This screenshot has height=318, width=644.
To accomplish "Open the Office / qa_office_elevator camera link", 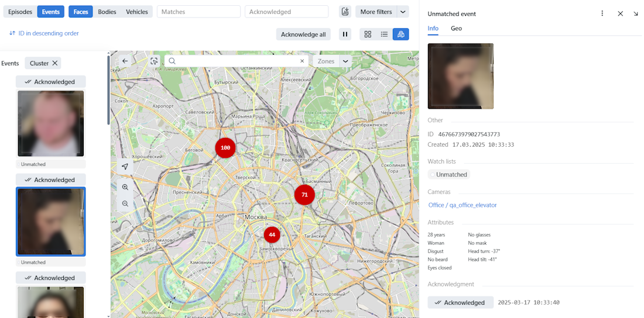I will pos(463,205).
